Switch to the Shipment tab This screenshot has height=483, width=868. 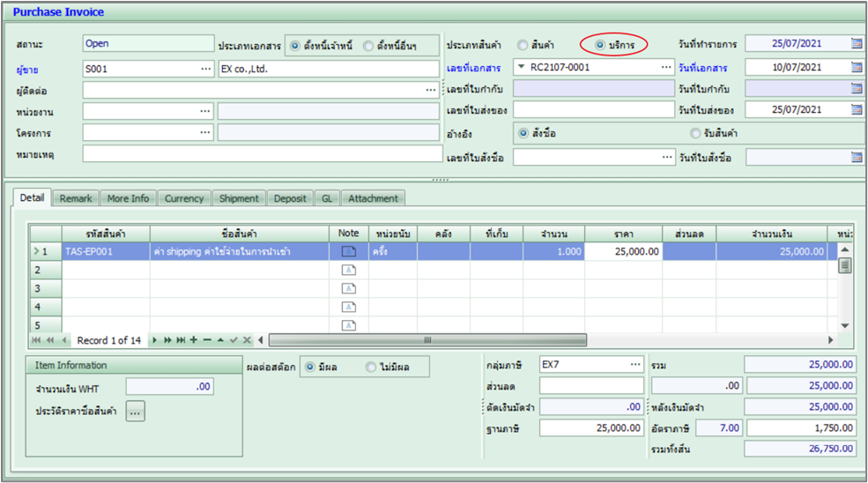(239, 198)
